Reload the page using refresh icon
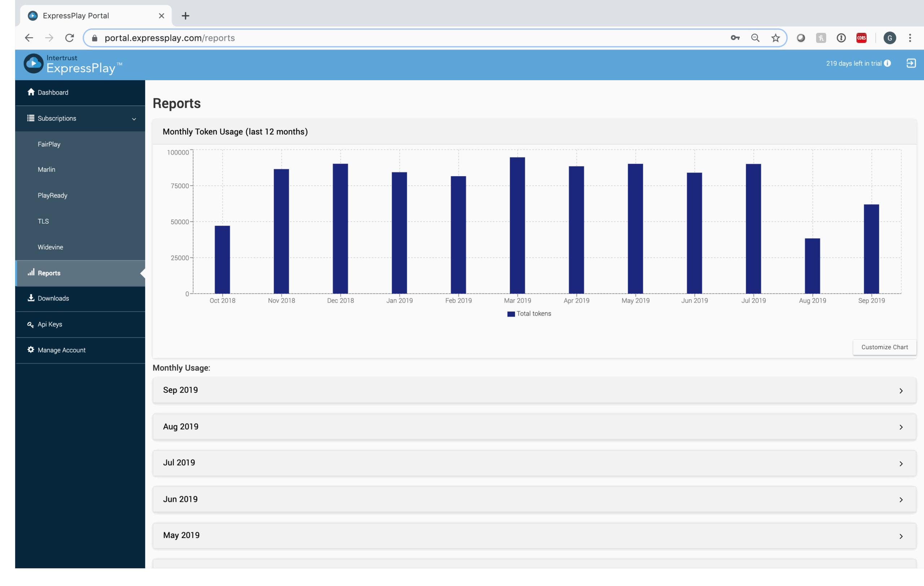This screenshot has height=586, width=924. (69, 38)
